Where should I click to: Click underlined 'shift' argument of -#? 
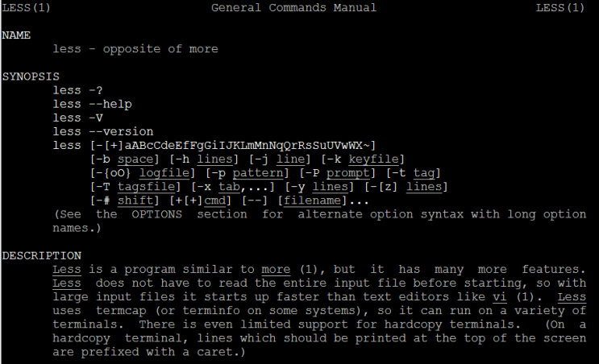point(135,200)
